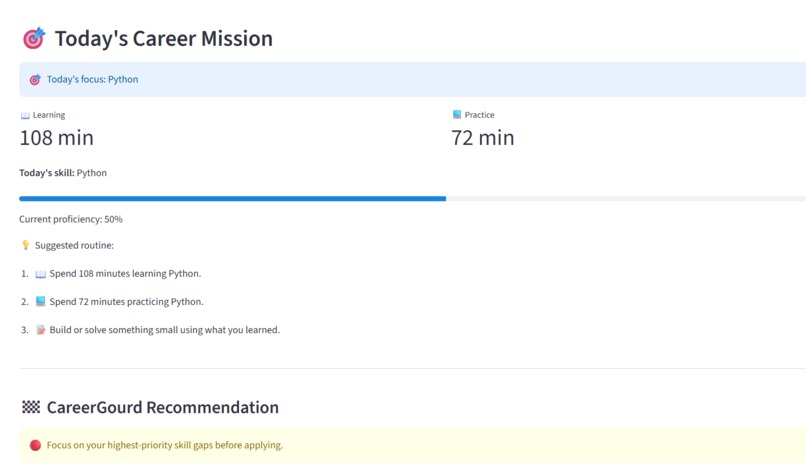Click the 'Current proficiency: 50%' text

point(71,219)
